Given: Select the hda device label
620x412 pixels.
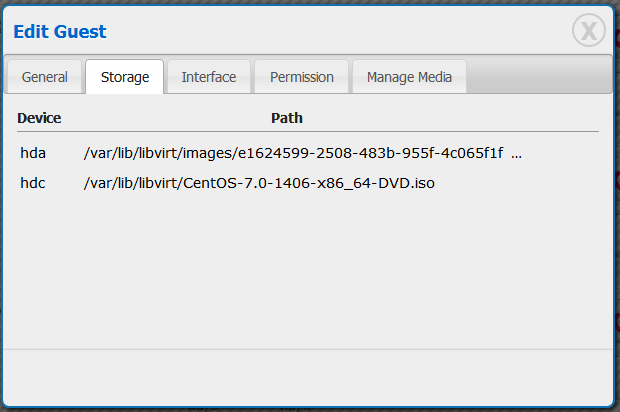Looking at the screenshot, I should coord(33,154).
